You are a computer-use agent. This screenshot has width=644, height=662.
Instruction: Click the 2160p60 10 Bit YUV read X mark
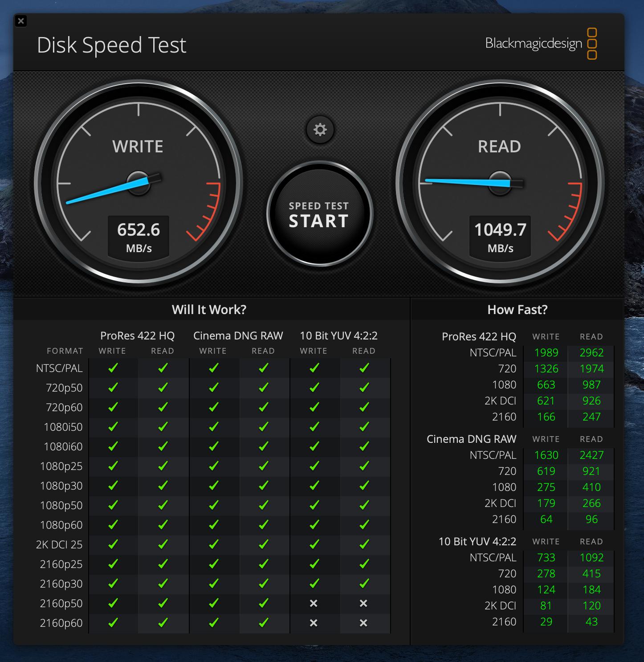[363, 623]
